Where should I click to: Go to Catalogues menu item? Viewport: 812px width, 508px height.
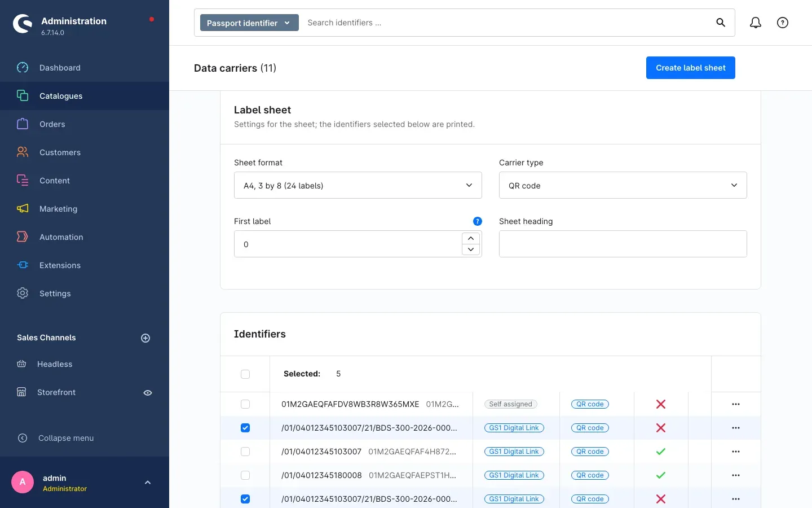[x=85, y=96]
